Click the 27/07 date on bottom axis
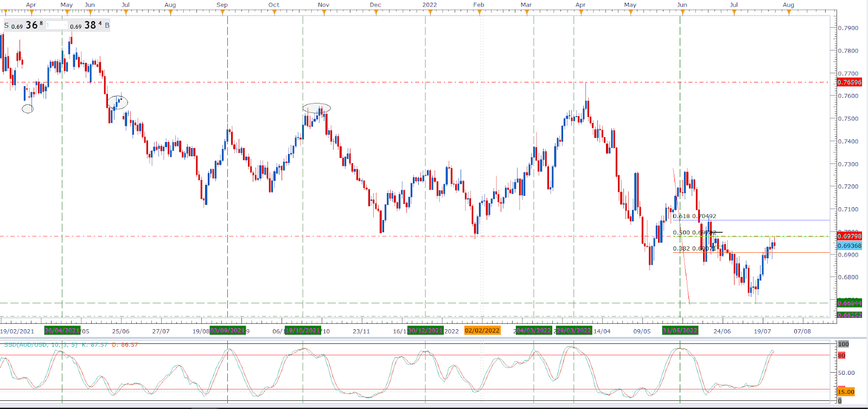 (161, 331)
